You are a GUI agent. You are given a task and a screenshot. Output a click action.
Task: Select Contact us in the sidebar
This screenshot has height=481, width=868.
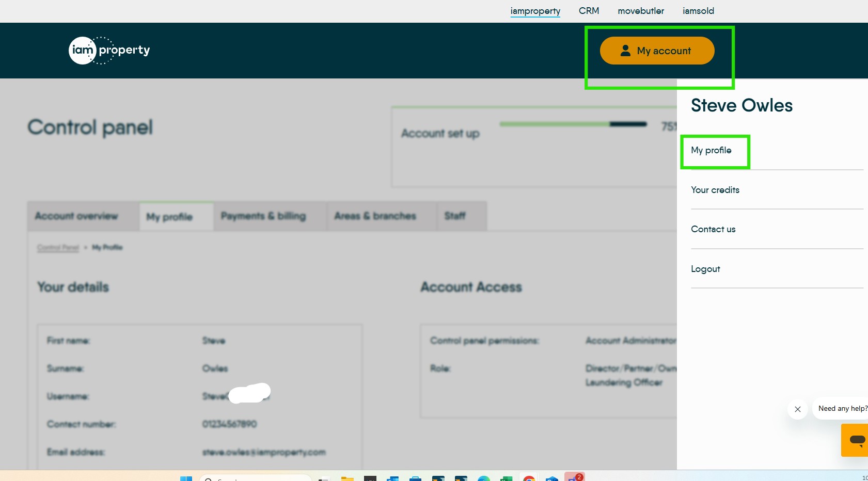[x=713, y=229]
